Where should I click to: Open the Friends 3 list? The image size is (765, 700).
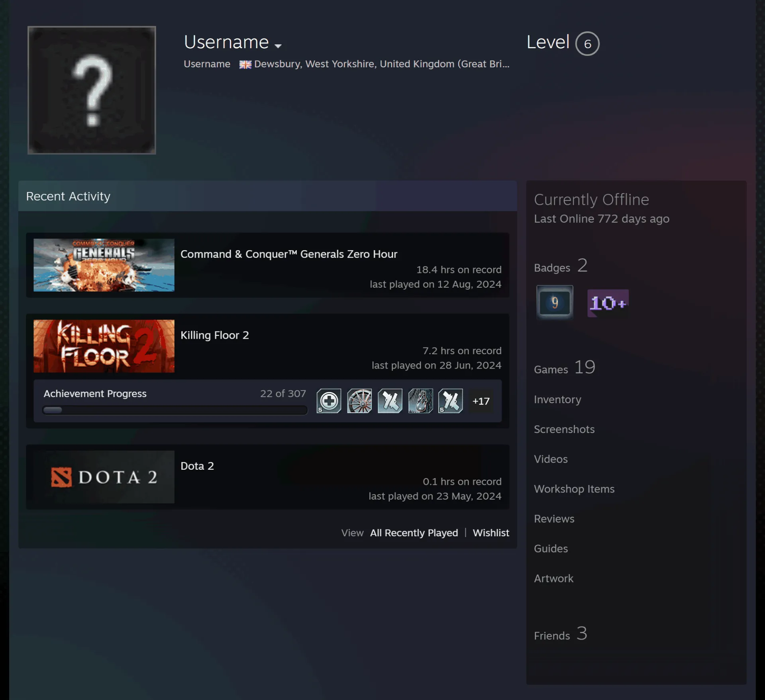click(x=561, y=634)
